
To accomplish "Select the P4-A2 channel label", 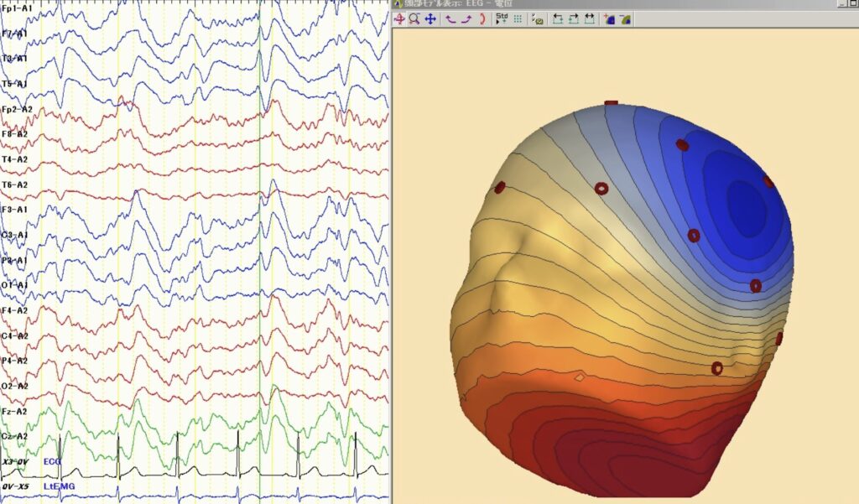I will coord(15,361).
